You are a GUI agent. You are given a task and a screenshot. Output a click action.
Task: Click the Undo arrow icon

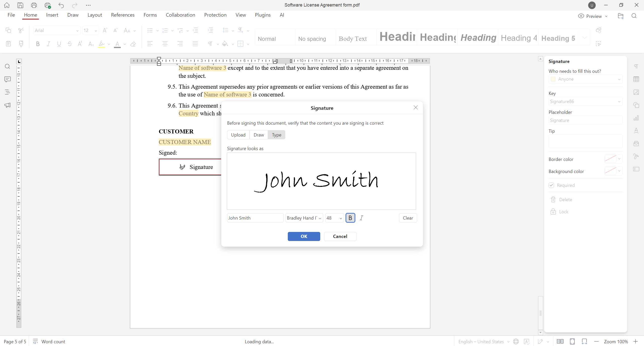(x=61, y=5)
